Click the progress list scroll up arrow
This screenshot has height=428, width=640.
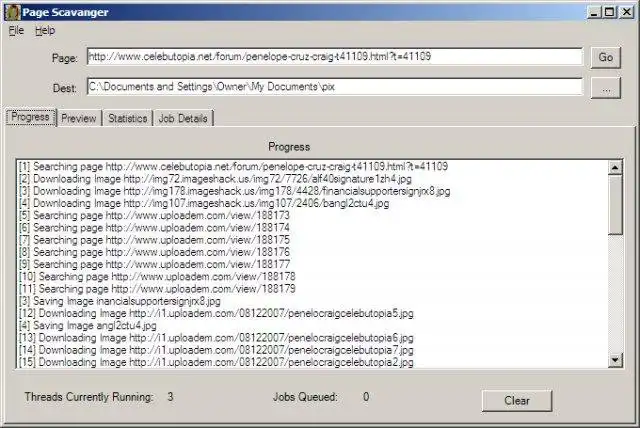[615, 167]
